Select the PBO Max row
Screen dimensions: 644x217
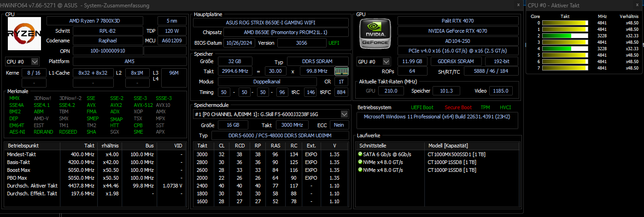[x=95, y=178]
